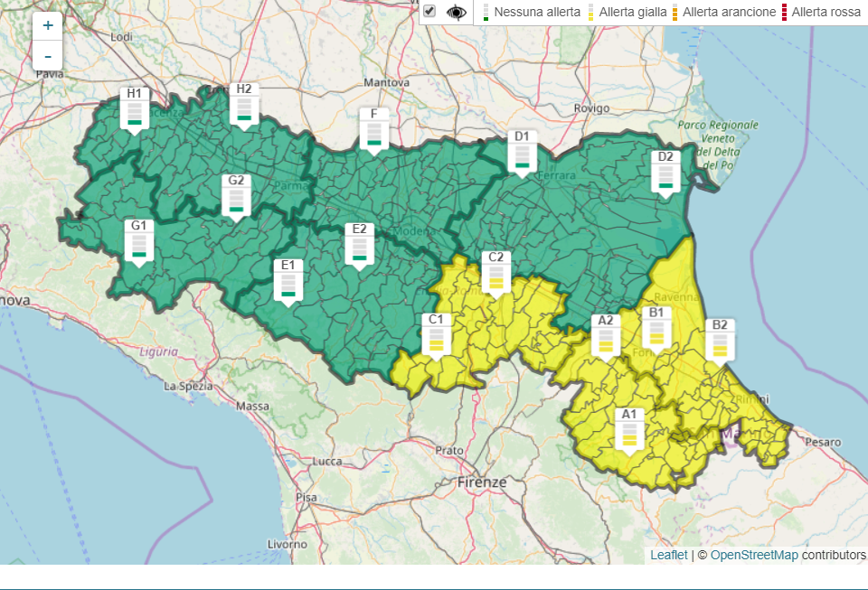
Task: Click the Allerta arancione legend entry
Action: tap(728, 13)
